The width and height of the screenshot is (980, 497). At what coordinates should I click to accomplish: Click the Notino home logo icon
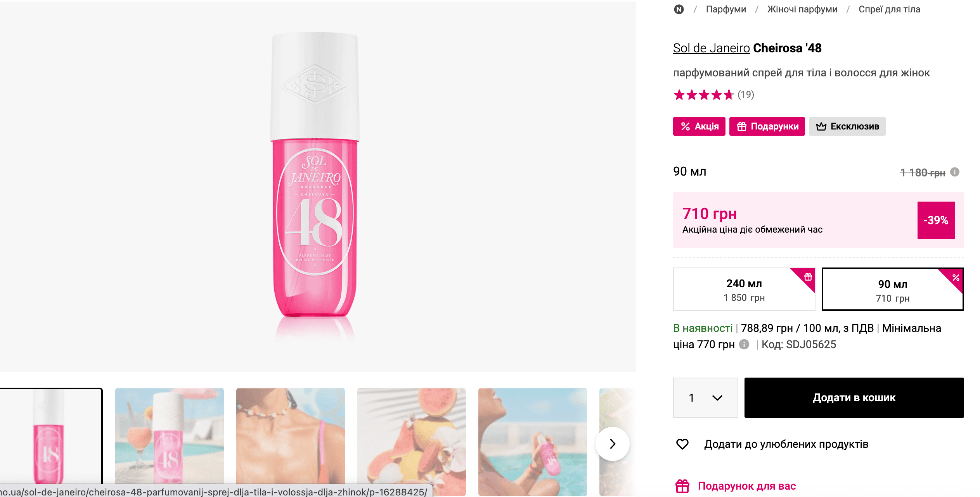[679, 9]
